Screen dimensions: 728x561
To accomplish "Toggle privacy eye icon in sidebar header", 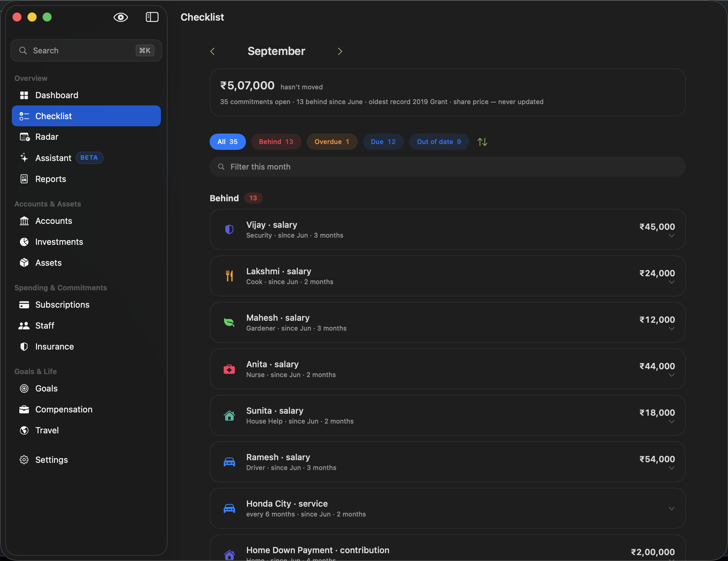I will click(121, 17).
